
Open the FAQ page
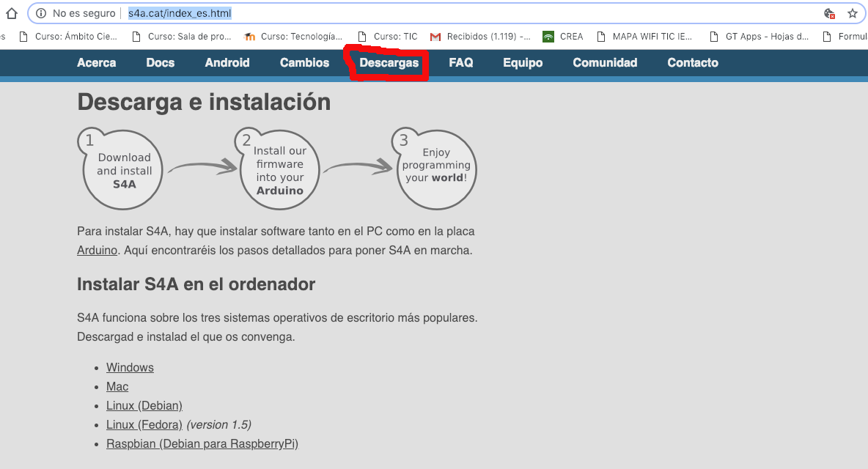[x=460, y=62]
